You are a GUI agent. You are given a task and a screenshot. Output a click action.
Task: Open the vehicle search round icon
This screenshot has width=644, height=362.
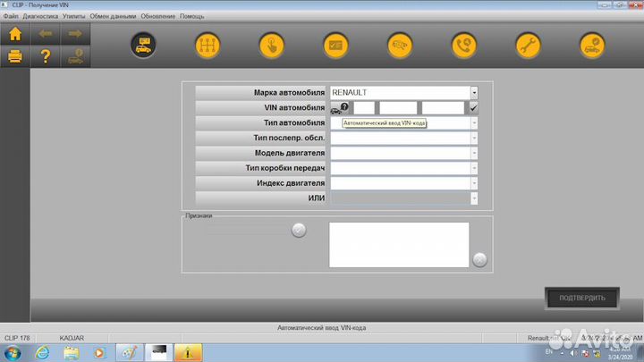point(400,46)
